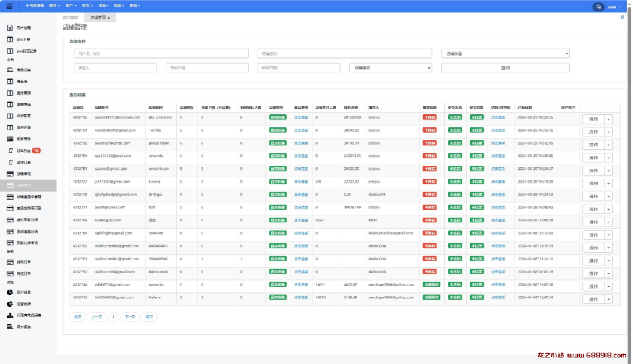Click the 推荐人 input field
This screenshot has width=633, height=364.
tap(115, 68)
